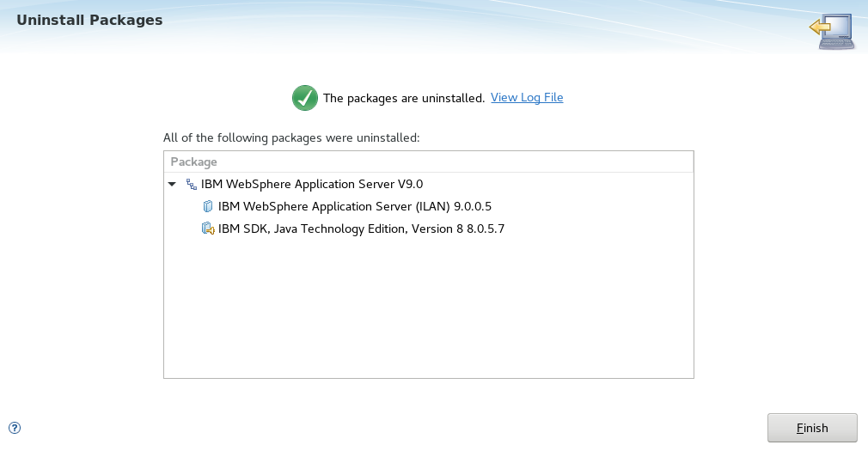Click the 'The packages are uninstalled' message

404,98
